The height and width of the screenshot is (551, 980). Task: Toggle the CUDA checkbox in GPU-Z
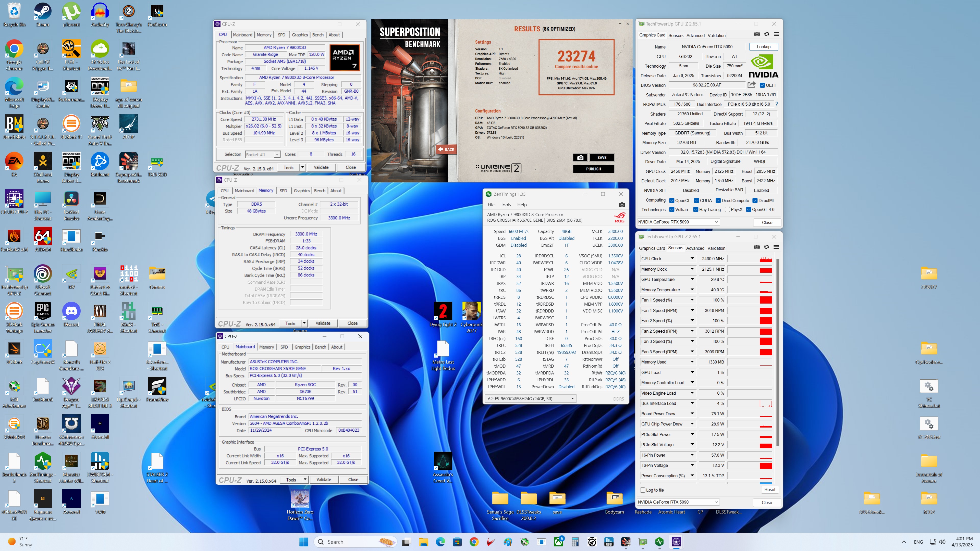[696, 201]
